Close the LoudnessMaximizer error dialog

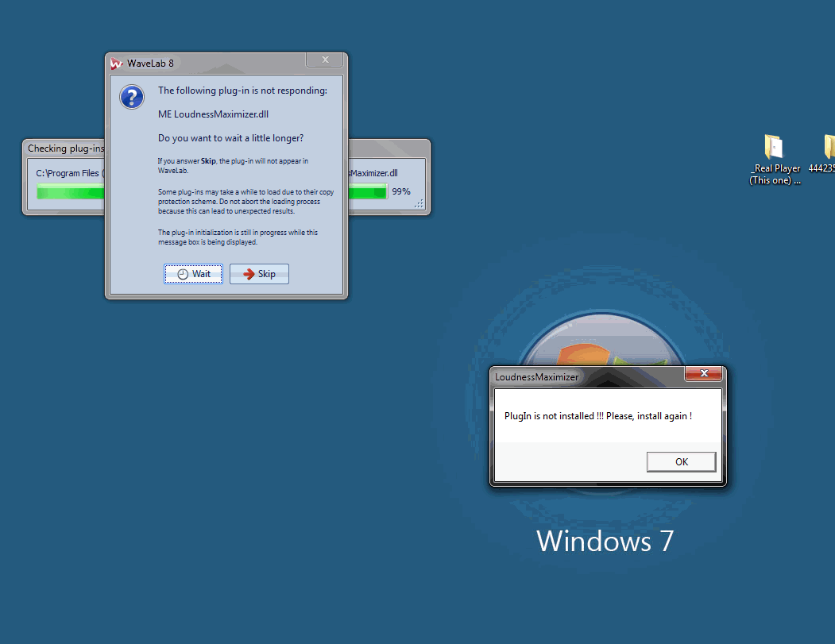point(703,373)
